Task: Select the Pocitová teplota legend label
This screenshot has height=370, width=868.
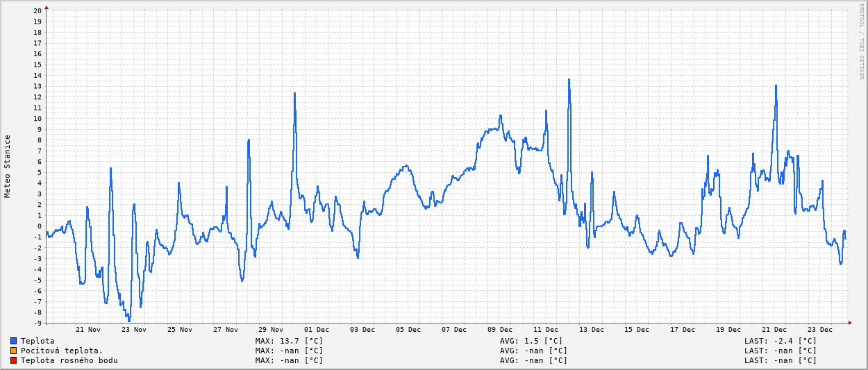Action: (62, 351)
